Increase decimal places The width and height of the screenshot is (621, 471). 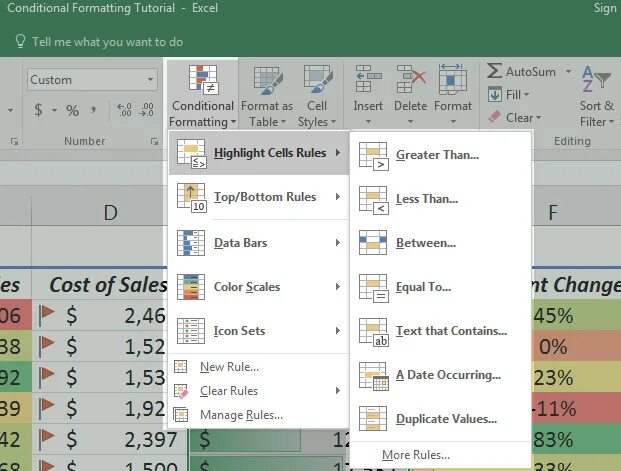pos(124,110)
